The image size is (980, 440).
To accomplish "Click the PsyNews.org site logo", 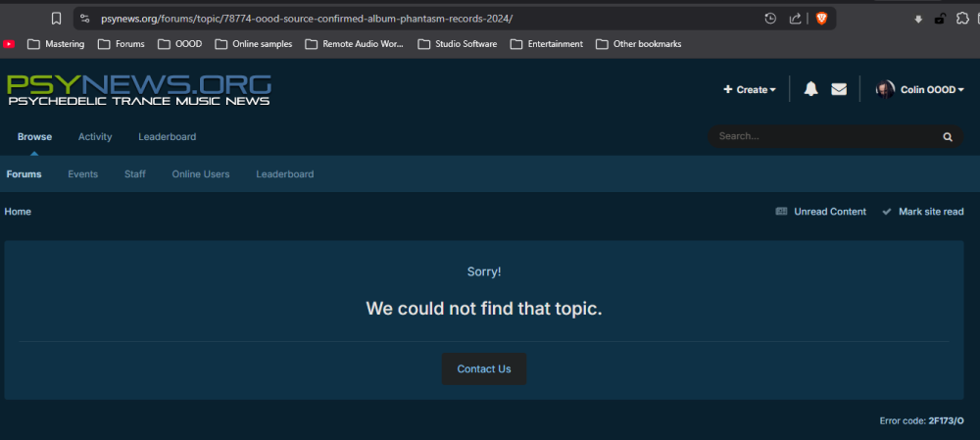I will pyautogui.click(x=138, y=89).
